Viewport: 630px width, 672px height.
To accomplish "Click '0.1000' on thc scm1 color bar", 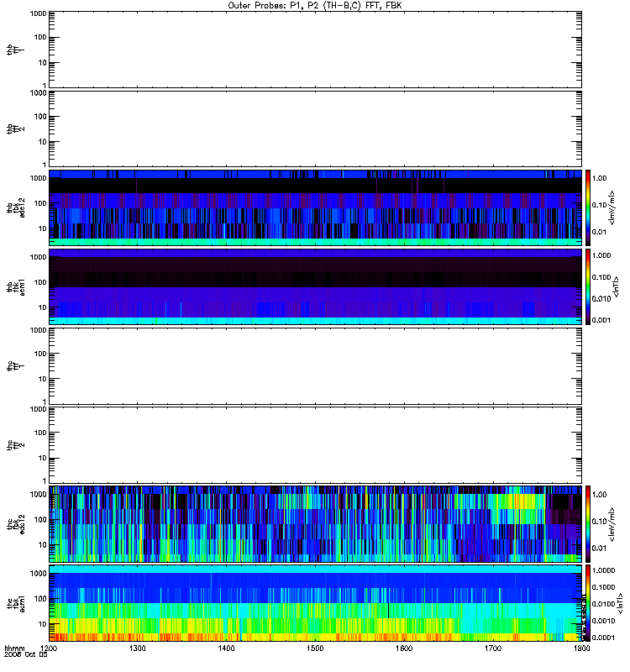I will (x=603, y=587).
